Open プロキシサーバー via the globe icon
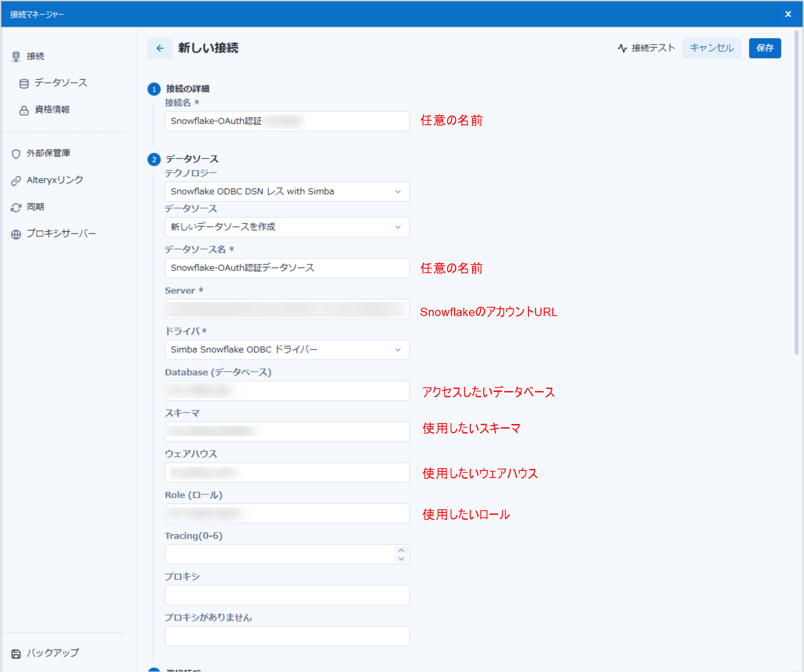Image resolution: width=804 pixels, height=672 pixels. [16, 233]
